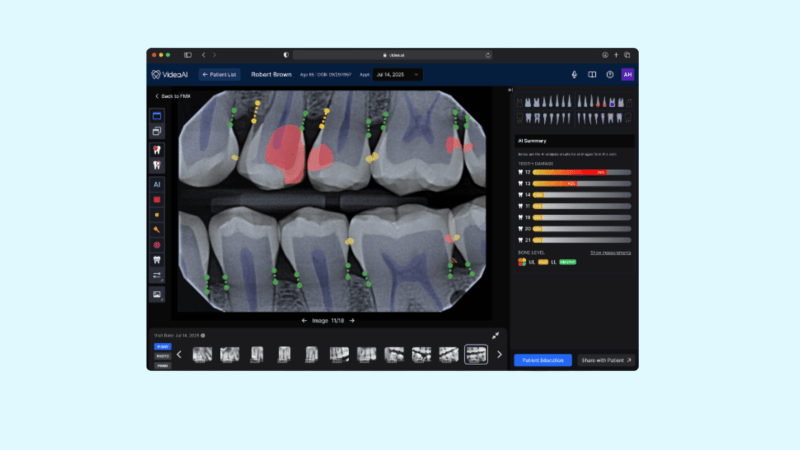
Task: Open Patient Education
Action: [x=543, y=360]
